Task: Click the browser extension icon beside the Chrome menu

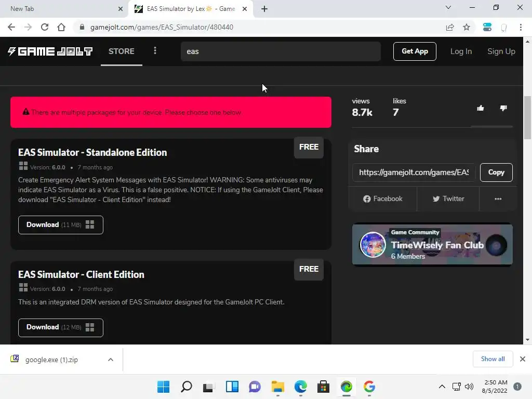Action: tap(504, 28)
